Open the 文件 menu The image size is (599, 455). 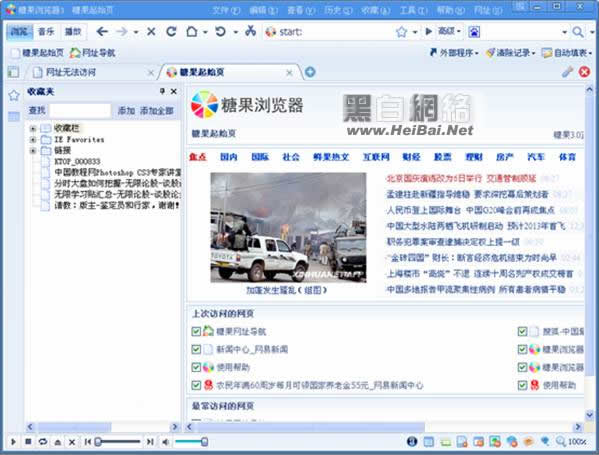pyautogui.click(x=226, y=10)
